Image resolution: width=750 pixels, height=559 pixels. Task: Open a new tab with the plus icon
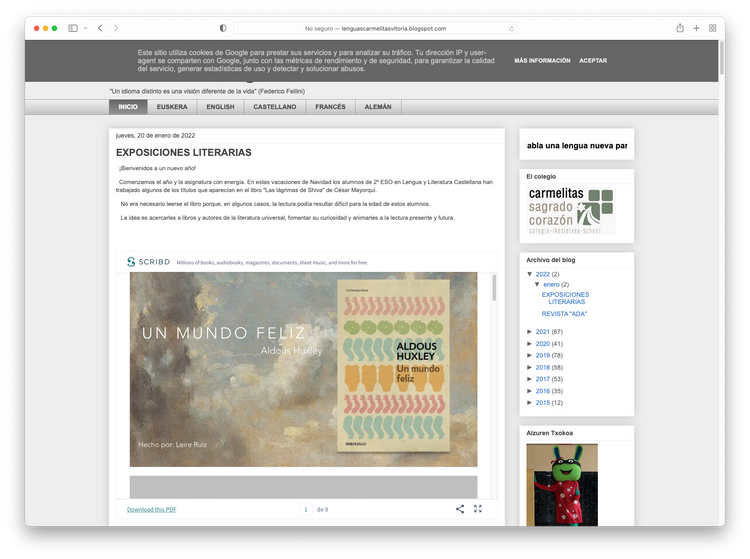click(x=696, y=28)
